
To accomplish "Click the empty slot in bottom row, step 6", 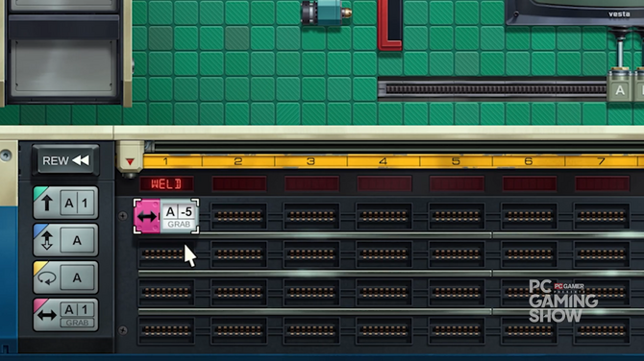I will pos(529,330).
